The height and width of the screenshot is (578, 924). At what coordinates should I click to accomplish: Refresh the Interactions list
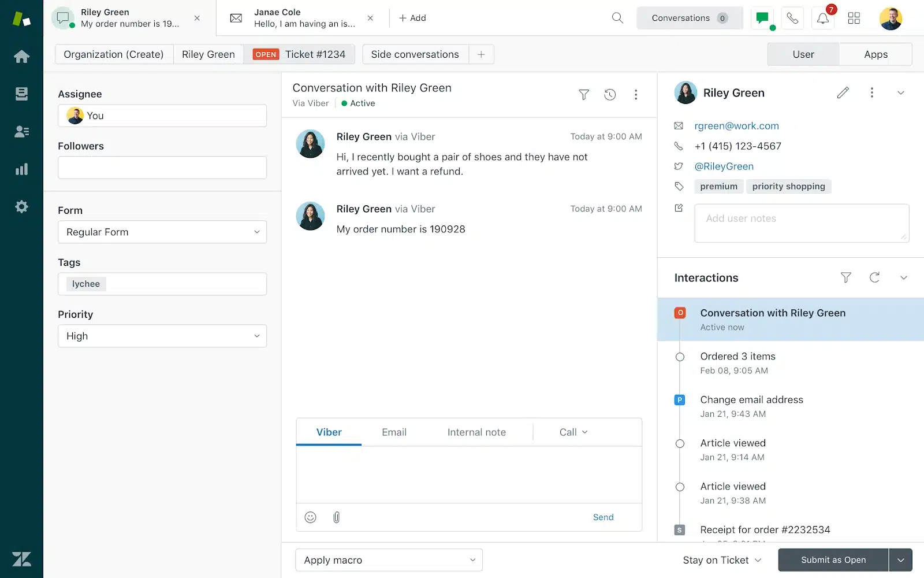[874, 277]
